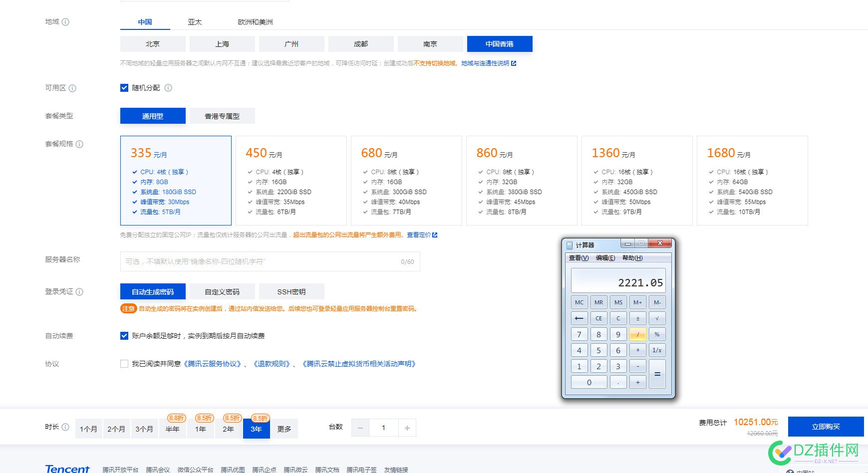Open 更多 duration options
The width and height of the screenshot is (868, 473).
coord(284,429)
